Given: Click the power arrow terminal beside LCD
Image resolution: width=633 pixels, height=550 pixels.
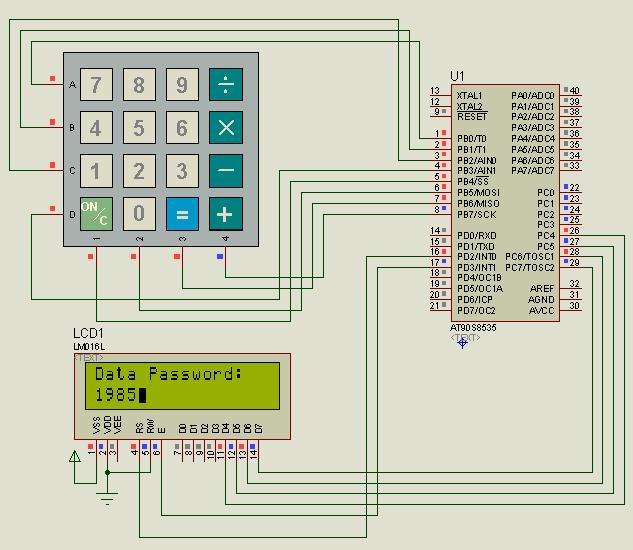Looking at the screenshot, I should [75, 457].
